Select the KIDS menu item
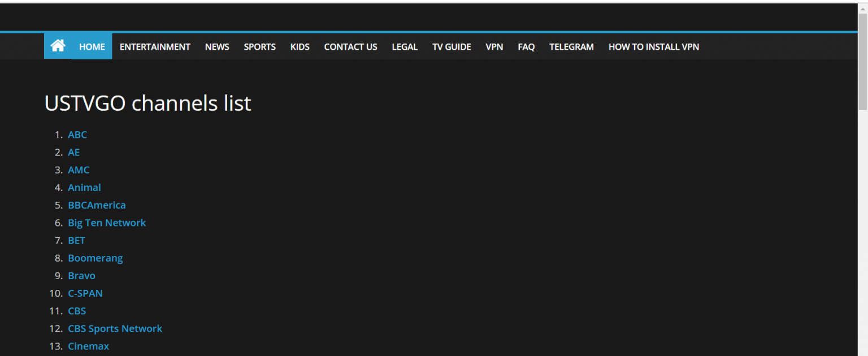The height and width of the screenshot is (356, 868). 300,46
